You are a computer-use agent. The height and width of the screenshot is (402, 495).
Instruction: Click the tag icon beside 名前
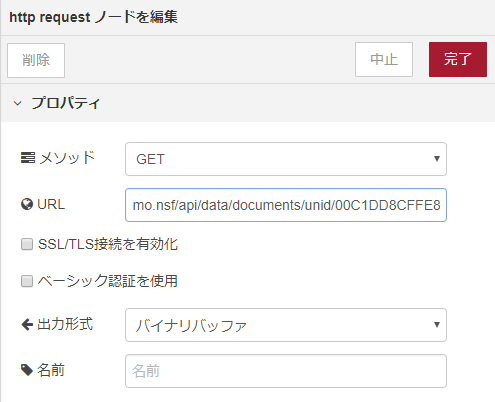coord(27,370)
